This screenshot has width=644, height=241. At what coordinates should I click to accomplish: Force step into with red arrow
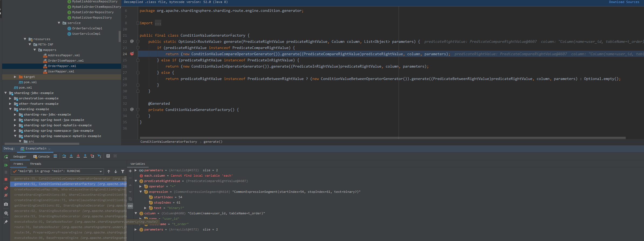(78, 156)
